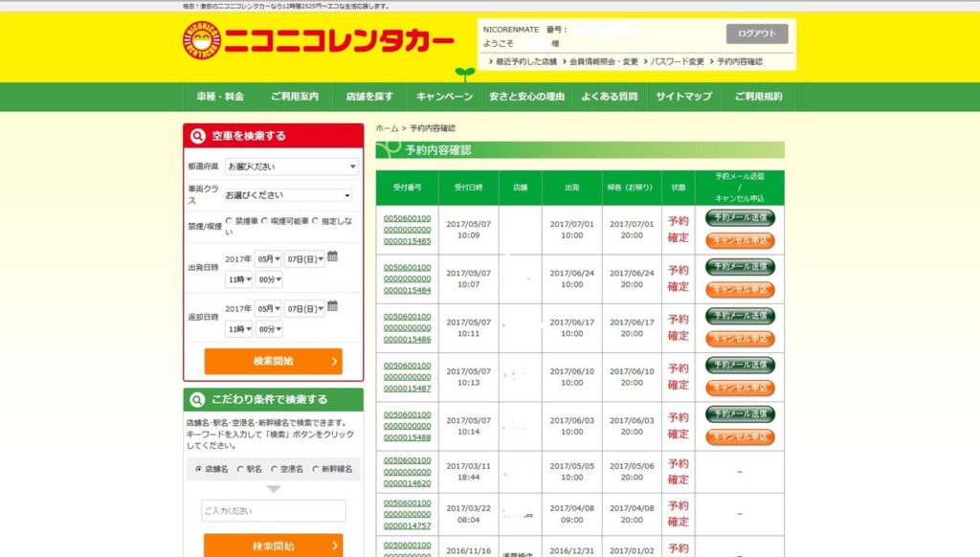Go to キャンペーン in the navigation bar
The height and width of the screenshot is (557, 980).
pyautogui.click(x=444, y=97)
